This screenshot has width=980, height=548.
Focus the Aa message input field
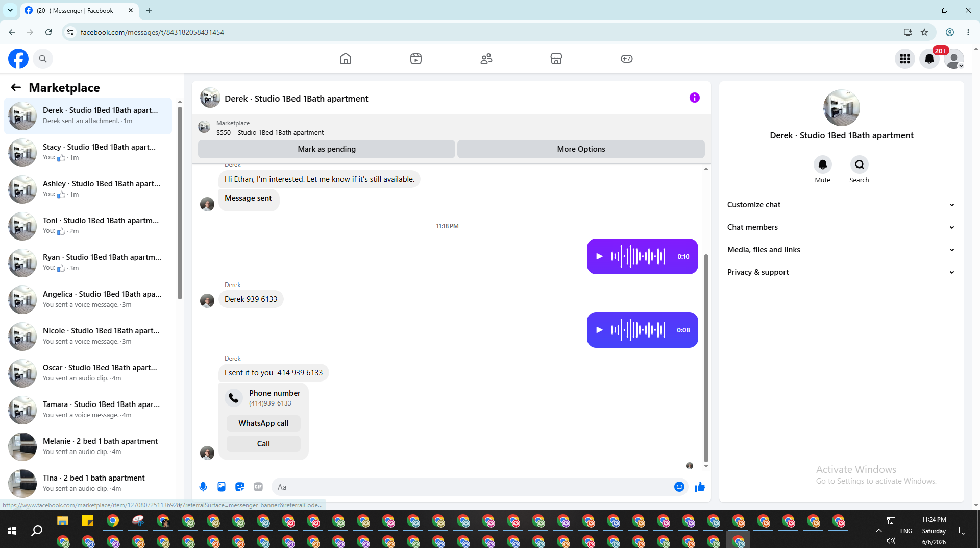point(472,487)
